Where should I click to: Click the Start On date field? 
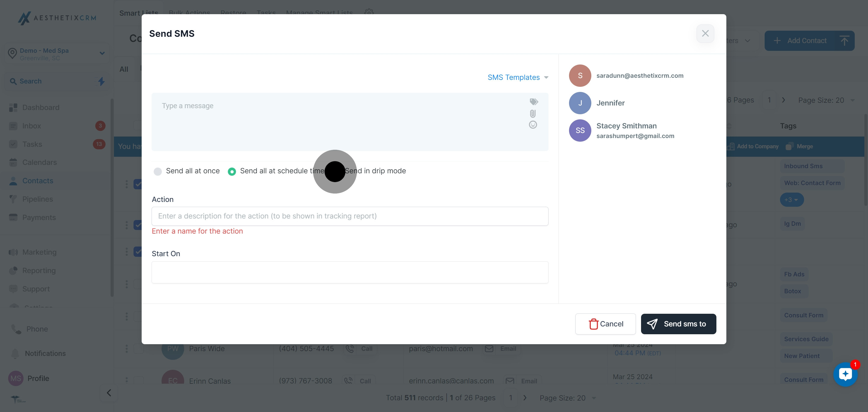click(x=350, y=272)
